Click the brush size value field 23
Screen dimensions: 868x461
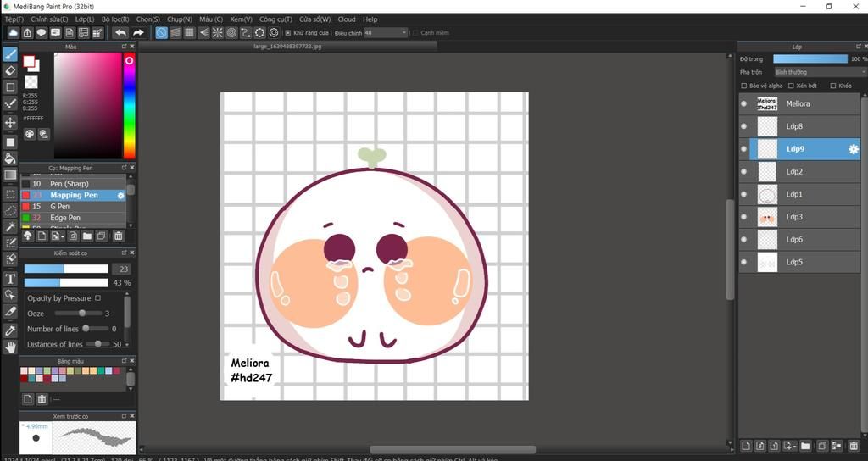(x=122, y=269)
